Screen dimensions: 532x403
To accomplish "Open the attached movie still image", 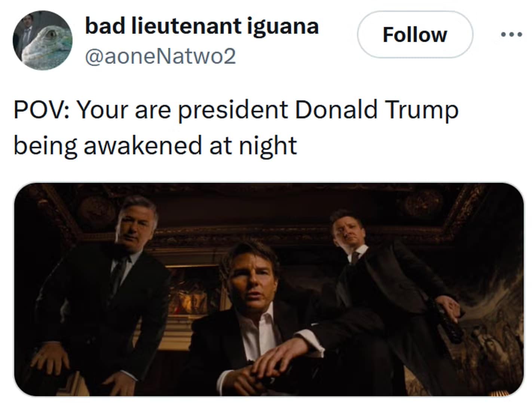I will (269, 289).
